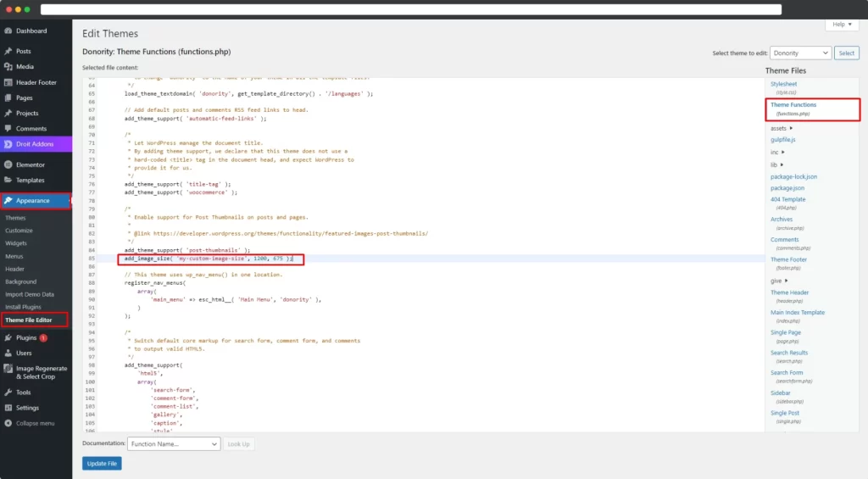868x479 pixels.
Task: Click the Templates folder icon
Action: click(8, 180)
